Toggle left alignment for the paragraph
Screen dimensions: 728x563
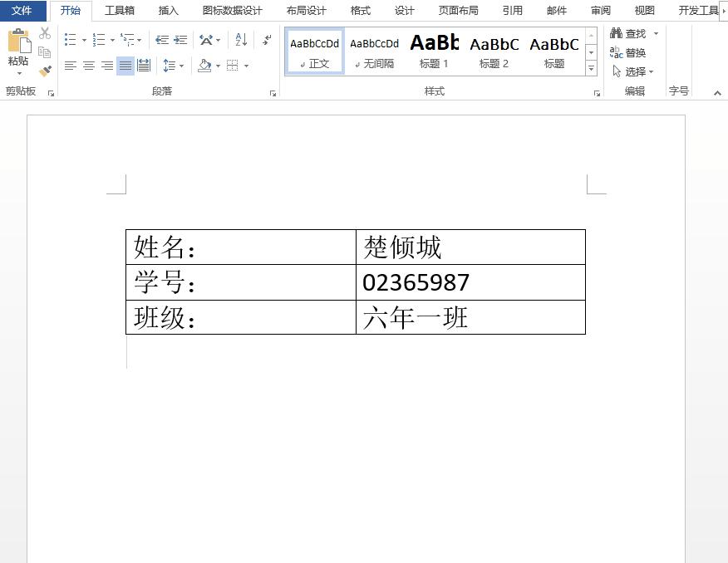(x=69, y=66)
